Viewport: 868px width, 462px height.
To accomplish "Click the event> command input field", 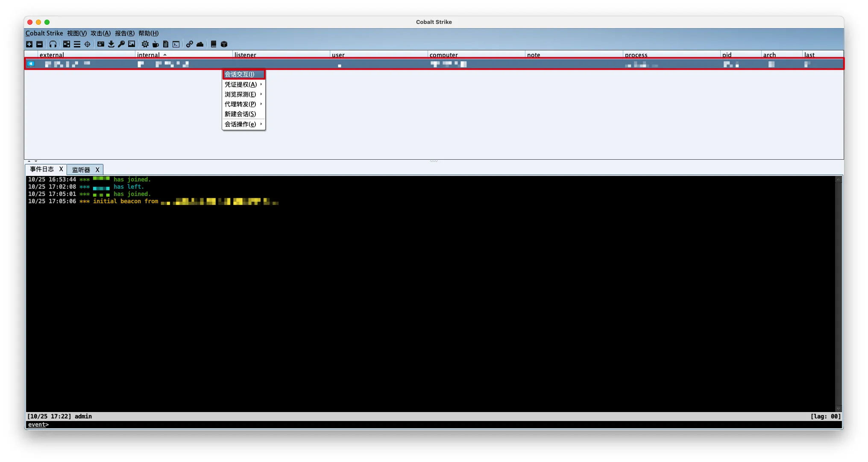I will point(427,425).
